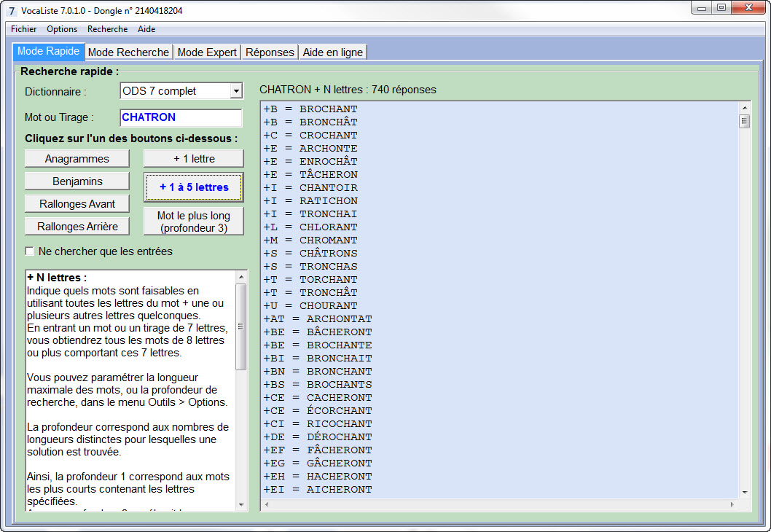Select the ODS 7 complet combo box
The height and width of the screenshot is (532, 771).
click(x=181, y=91)
